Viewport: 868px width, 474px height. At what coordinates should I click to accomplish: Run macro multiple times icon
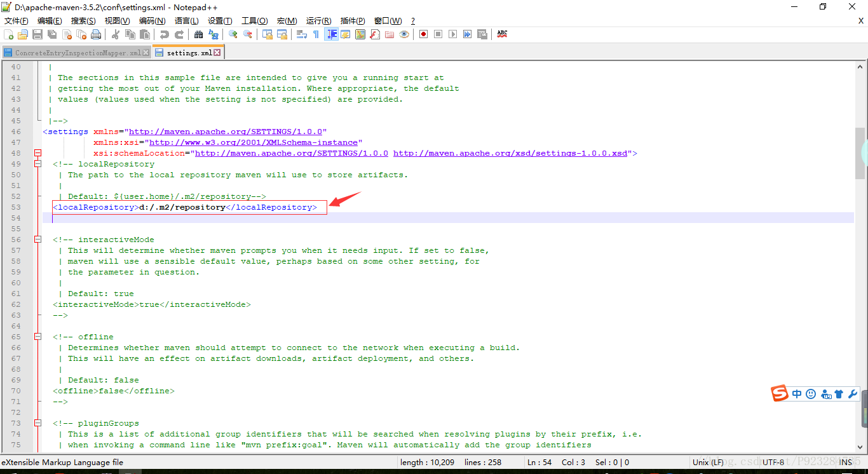point(468,34)
